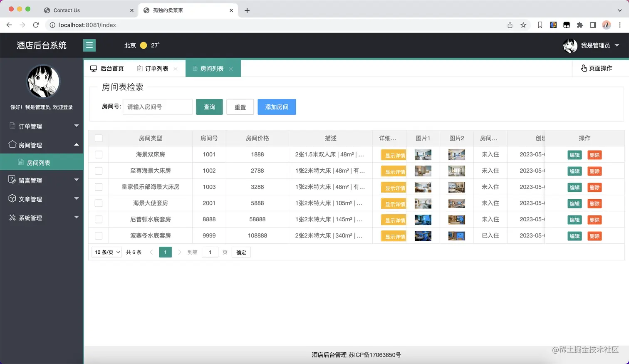Switch to the 订单列表 tab
Screen dimensions: 629x364
tap(153, 69)
